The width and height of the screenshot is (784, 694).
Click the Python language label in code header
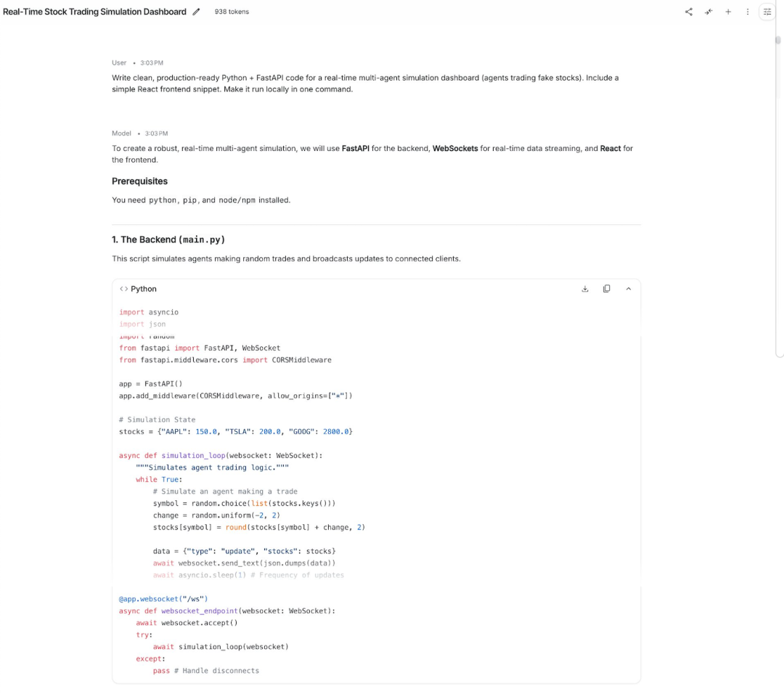[144, 289]
